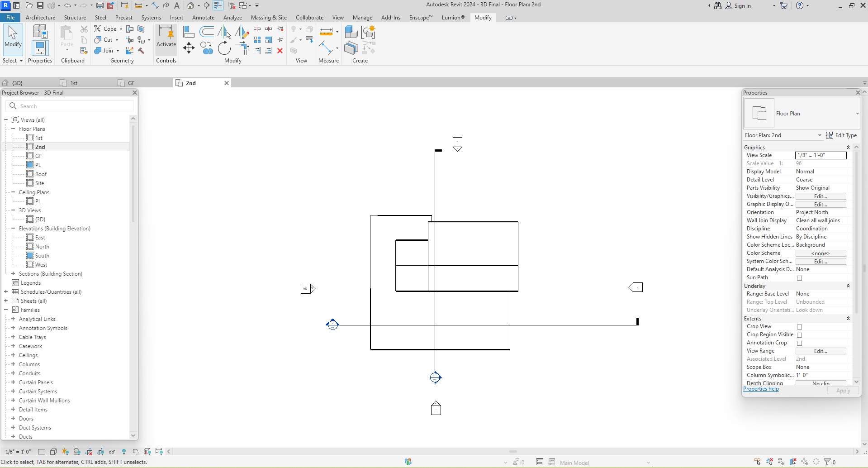The width and height of the screenshot is (868, 468).
Task: Open the Properties help link
Action: (761, 389)
